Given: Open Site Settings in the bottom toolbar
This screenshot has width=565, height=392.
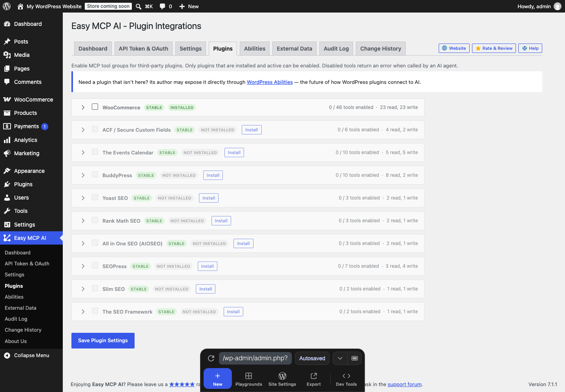Looking at the screenshot, I should (282, 379).
